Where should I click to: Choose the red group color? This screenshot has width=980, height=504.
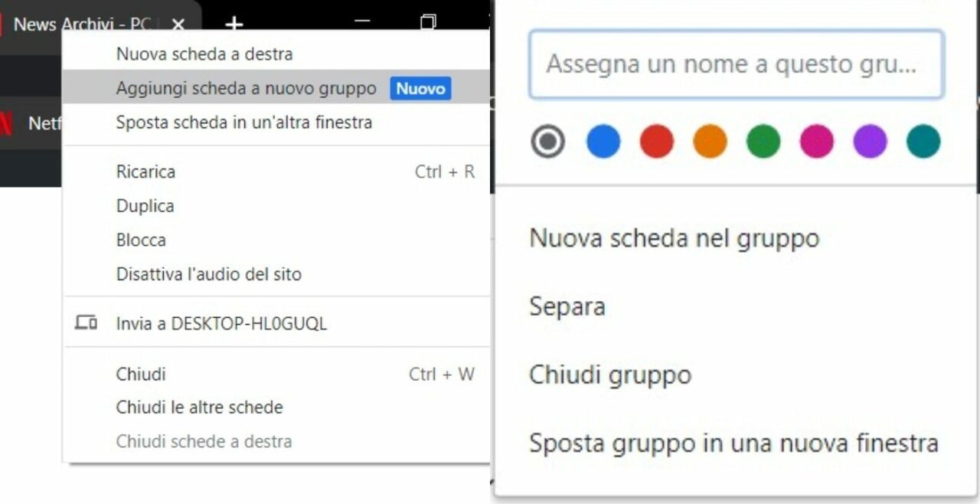click(657, 142)
